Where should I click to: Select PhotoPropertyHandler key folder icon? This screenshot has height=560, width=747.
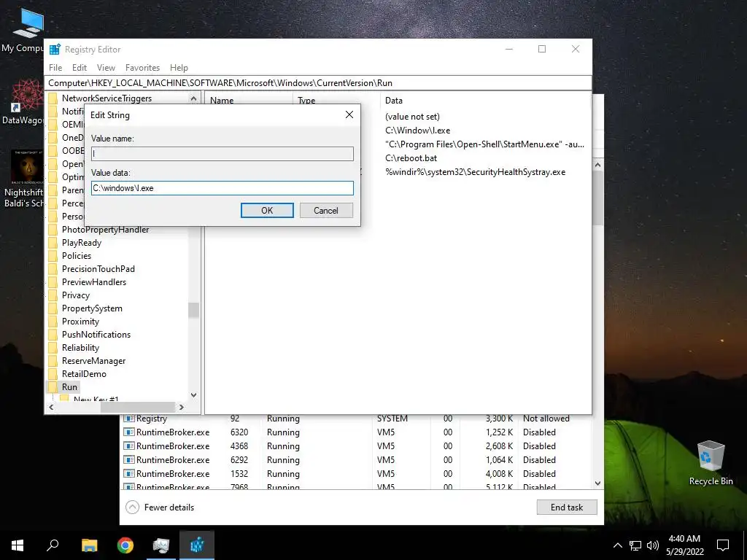[x=53, y=230]
